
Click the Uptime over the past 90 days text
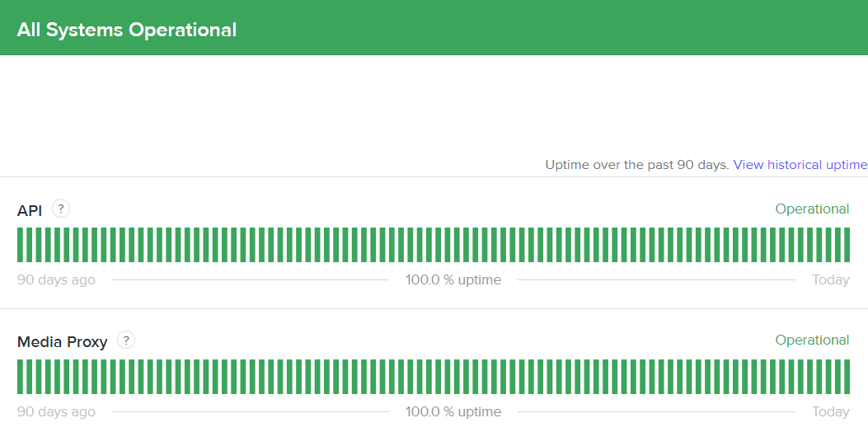(637, 165)
